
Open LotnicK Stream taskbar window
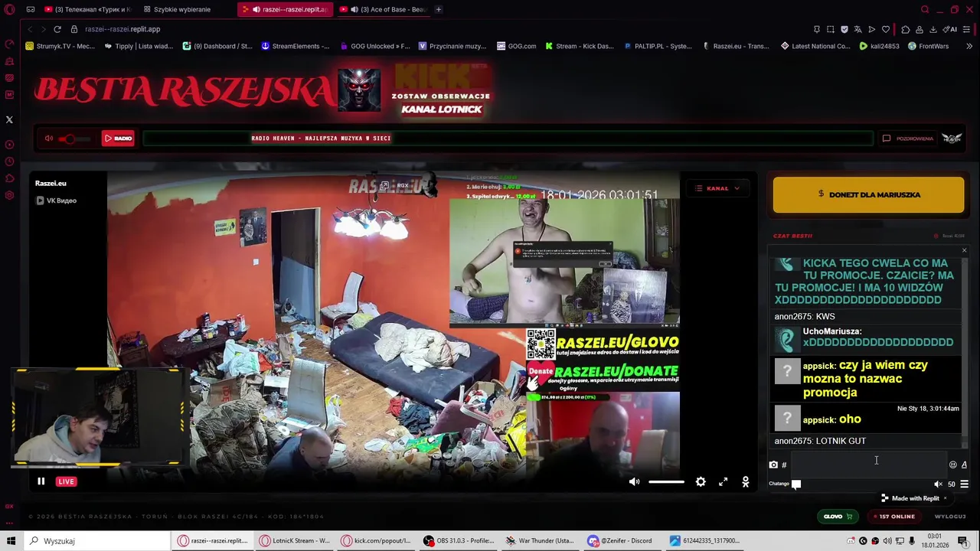295,541
